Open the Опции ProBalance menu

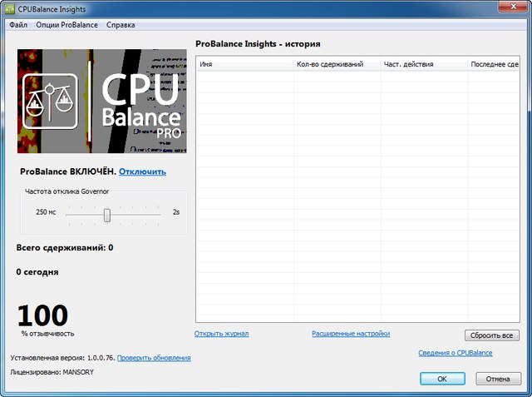(66, 25)
